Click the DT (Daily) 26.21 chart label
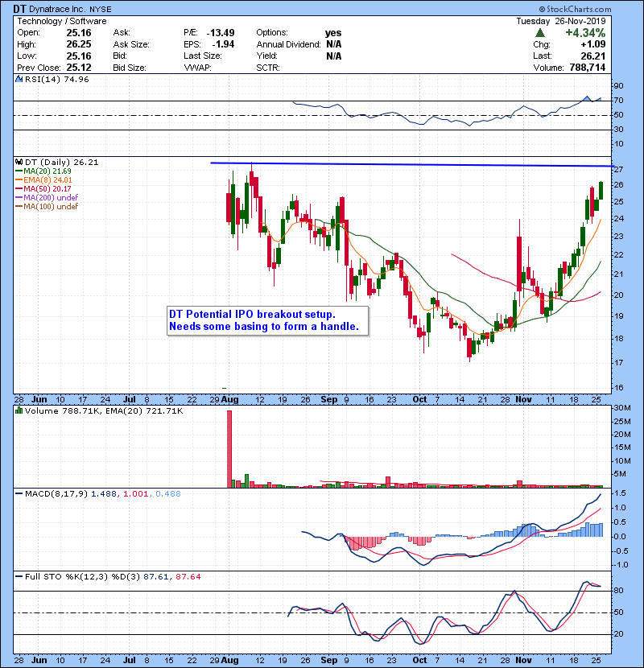The width and height of the screenshot is (644, 668). coord(62,162)
